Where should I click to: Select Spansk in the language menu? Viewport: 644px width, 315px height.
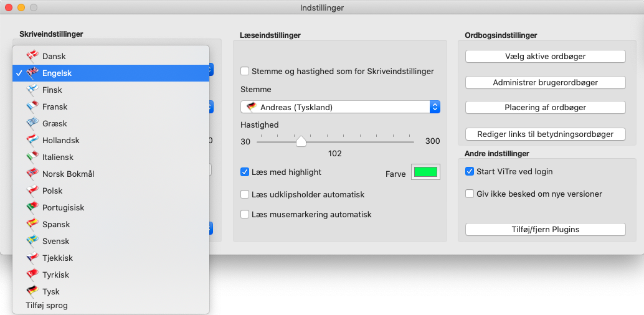click(x=56, y=224)
